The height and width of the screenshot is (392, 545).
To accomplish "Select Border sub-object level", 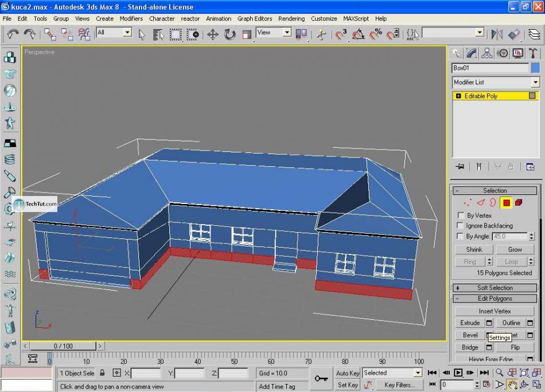I will pos(493,202).
